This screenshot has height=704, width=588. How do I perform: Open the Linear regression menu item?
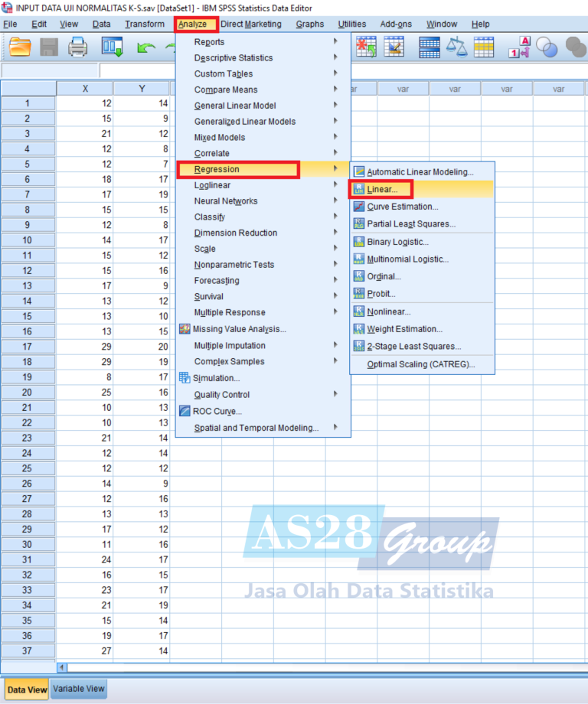(x=382, y=189)
